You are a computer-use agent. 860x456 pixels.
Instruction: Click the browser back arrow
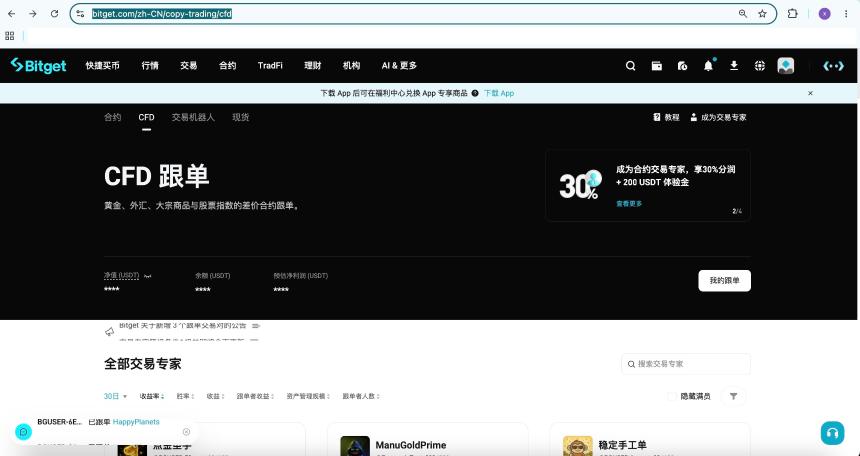pyautogui.click(x=12, y=14)
